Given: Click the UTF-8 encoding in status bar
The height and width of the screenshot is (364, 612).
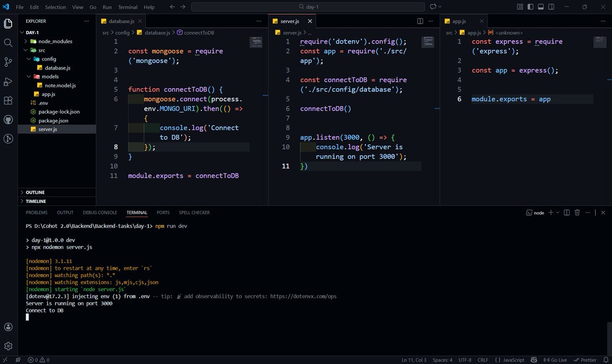Looking at the screenshot, I should (x=465, y=360).
